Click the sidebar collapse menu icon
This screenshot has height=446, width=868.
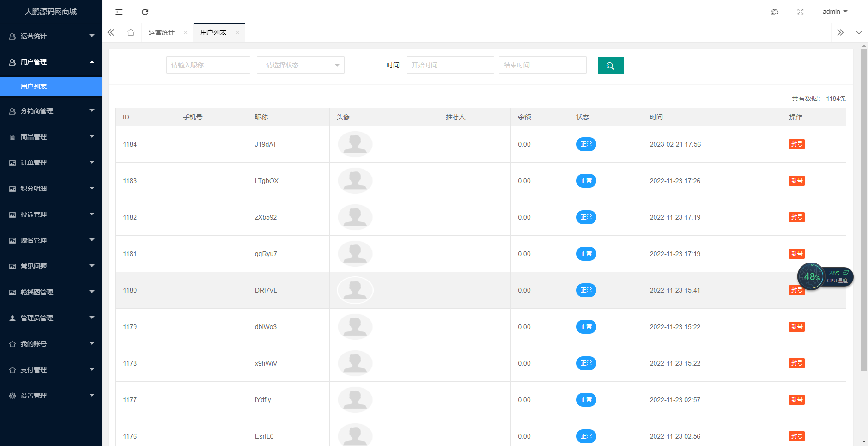pyautogui.click(x=119, y=12)
